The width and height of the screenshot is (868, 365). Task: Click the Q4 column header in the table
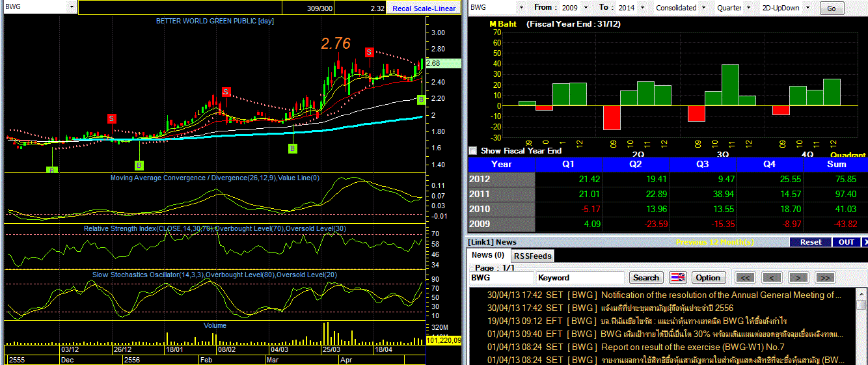click(x=769, y=165)
